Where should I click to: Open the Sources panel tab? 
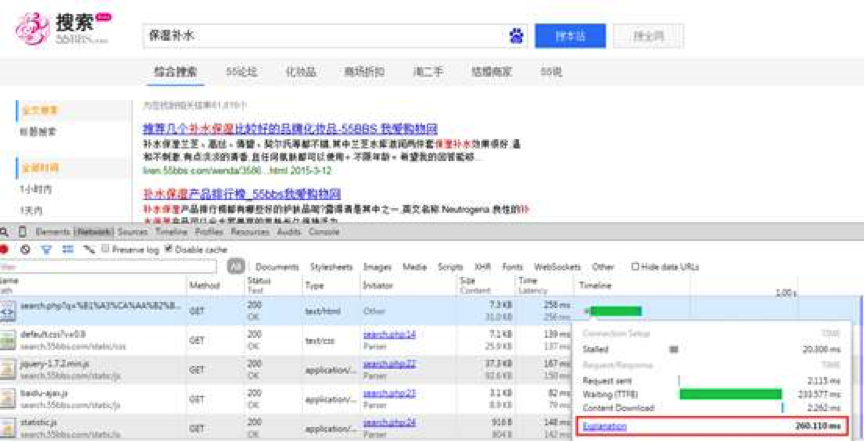click(132, 232)
